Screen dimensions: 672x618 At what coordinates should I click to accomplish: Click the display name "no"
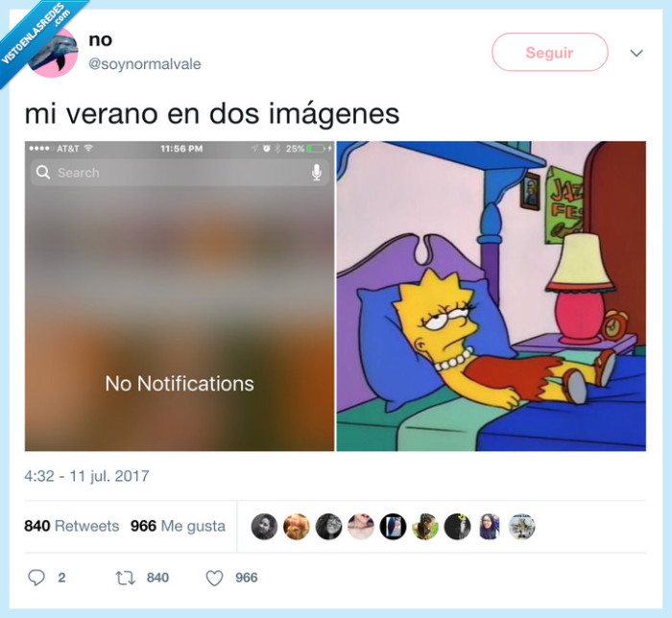click(x=100, y=40)
